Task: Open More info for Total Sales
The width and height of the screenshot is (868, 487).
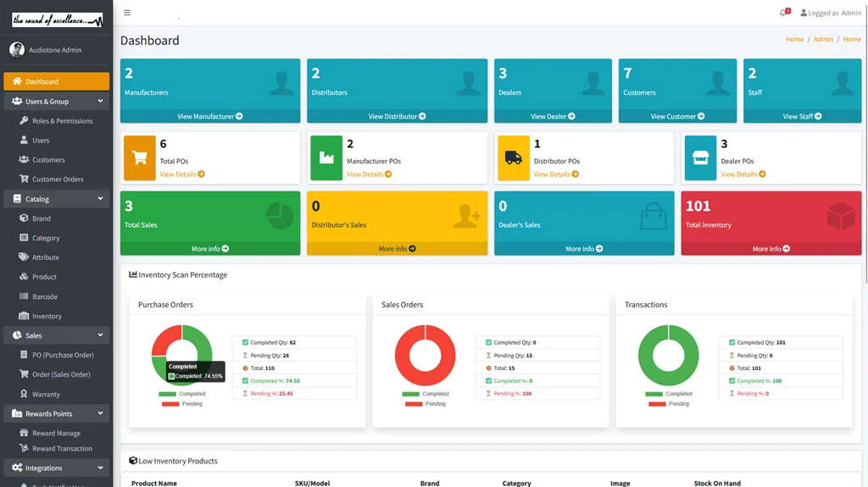Action: pyautogui.click(x=210, y=249)
